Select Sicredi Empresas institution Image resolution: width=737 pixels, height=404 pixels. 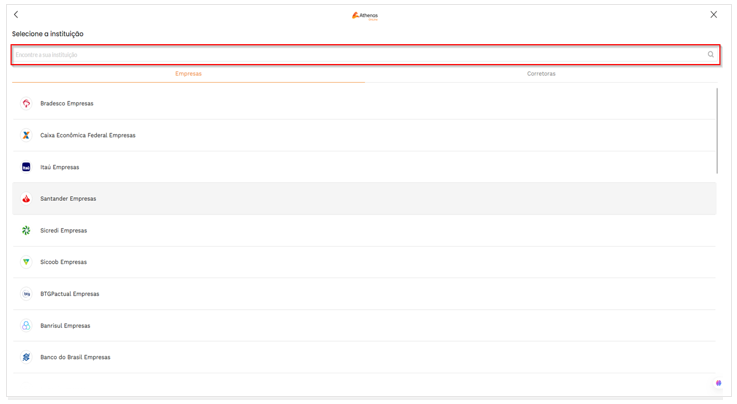click(364, 231)
